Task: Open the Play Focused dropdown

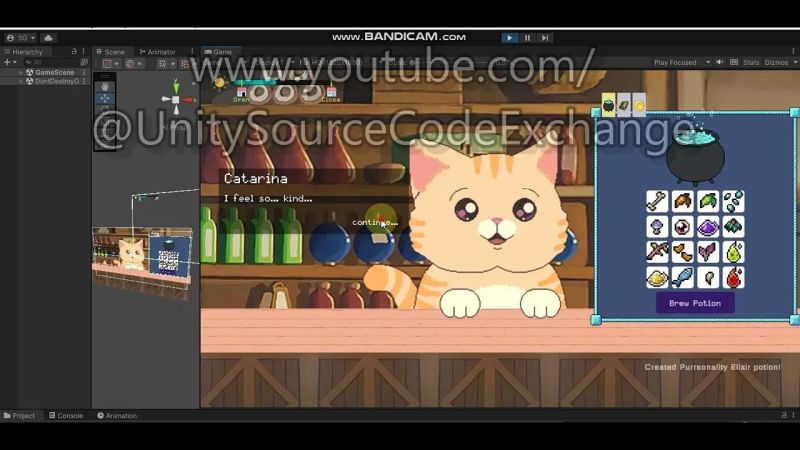Action: click(x=681, y=62)
